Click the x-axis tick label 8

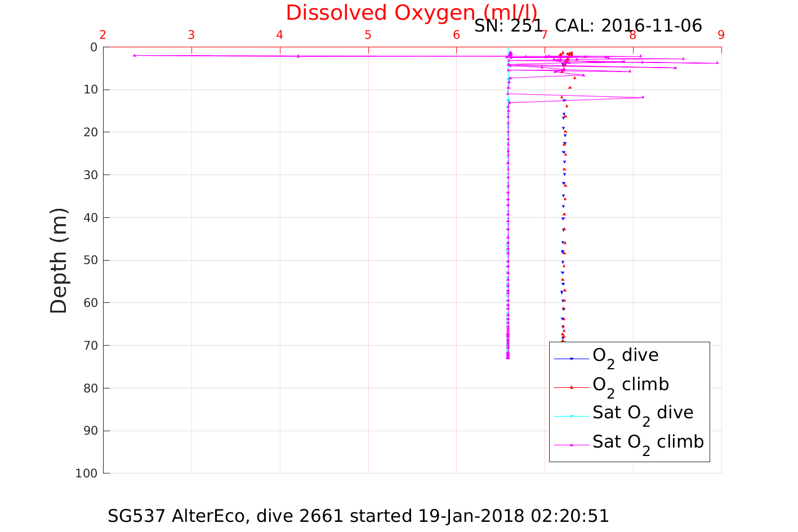tap(633, 35)
